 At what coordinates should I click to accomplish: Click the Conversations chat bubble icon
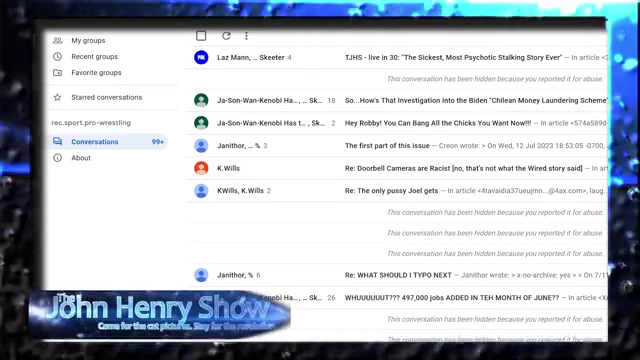coord(58,142)
